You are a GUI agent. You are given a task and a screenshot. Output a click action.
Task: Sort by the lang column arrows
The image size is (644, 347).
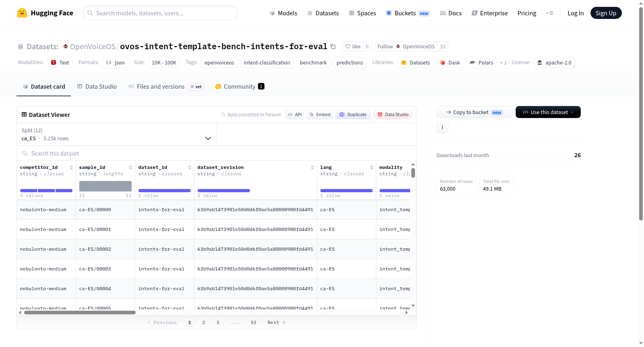tap(372, 167)
